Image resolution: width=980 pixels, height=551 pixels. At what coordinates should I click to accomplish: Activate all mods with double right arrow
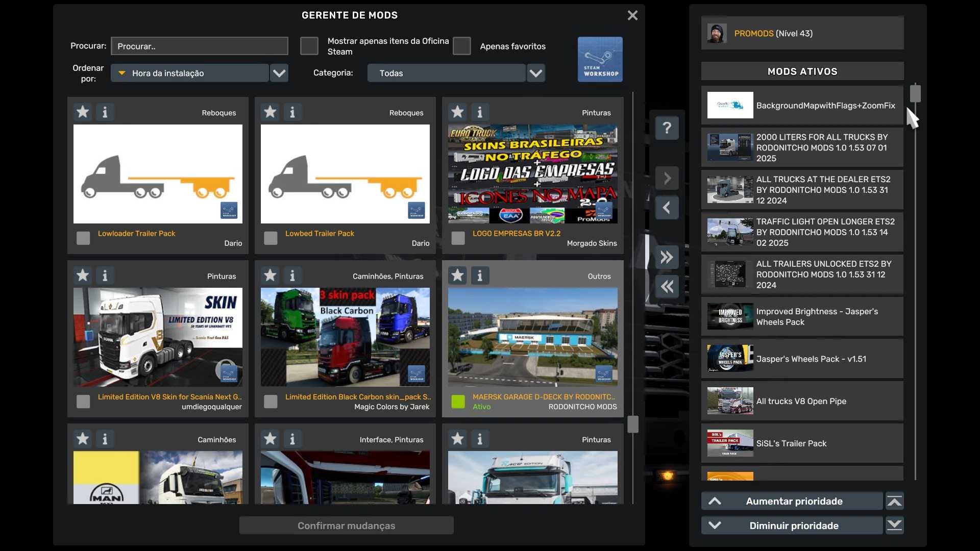click(x=667, y=257)
